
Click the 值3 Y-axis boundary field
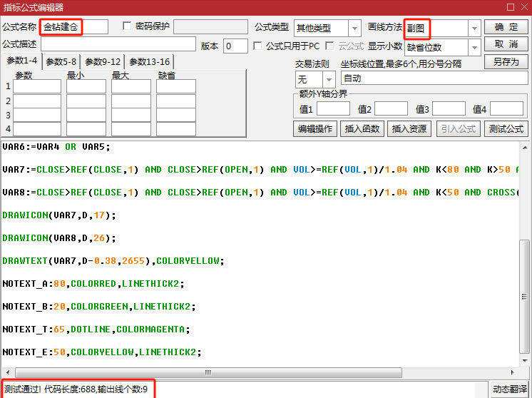tap(449, 109)
